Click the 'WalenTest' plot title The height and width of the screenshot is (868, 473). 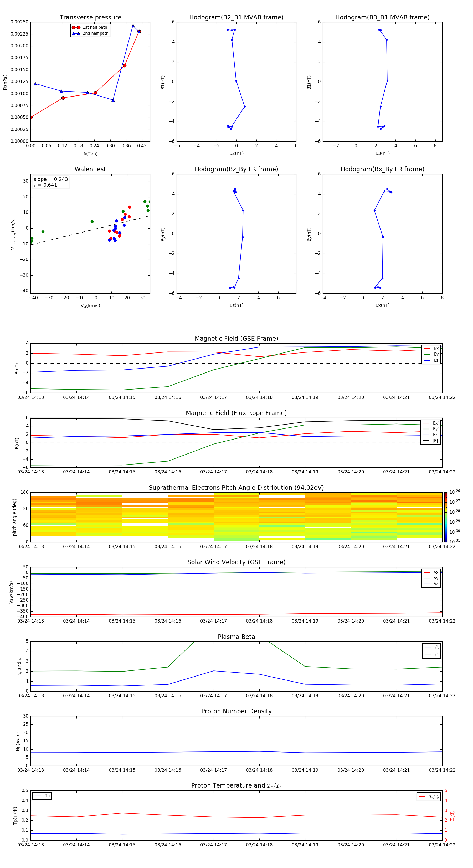pyautogui.click(x=90, y=169)
